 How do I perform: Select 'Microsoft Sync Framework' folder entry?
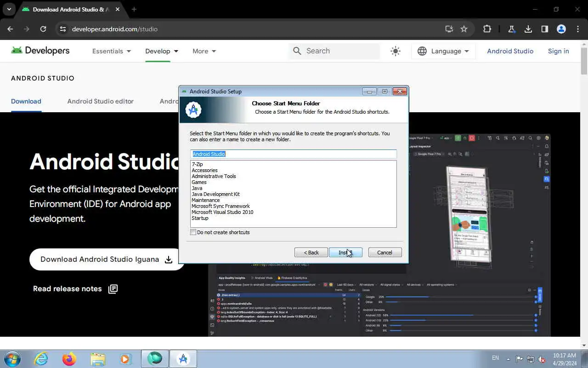pyautogui.click(x=220, y=206)
